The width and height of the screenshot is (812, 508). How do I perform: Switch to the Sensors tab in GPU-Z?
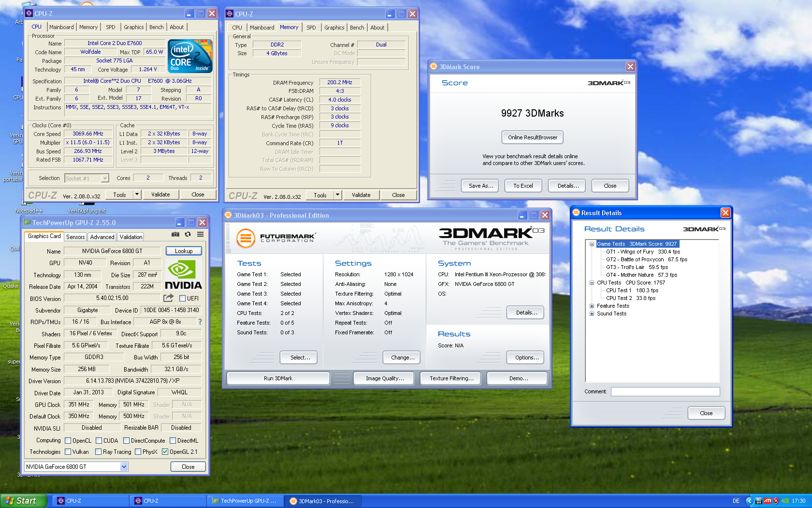[x=75, y=237]
